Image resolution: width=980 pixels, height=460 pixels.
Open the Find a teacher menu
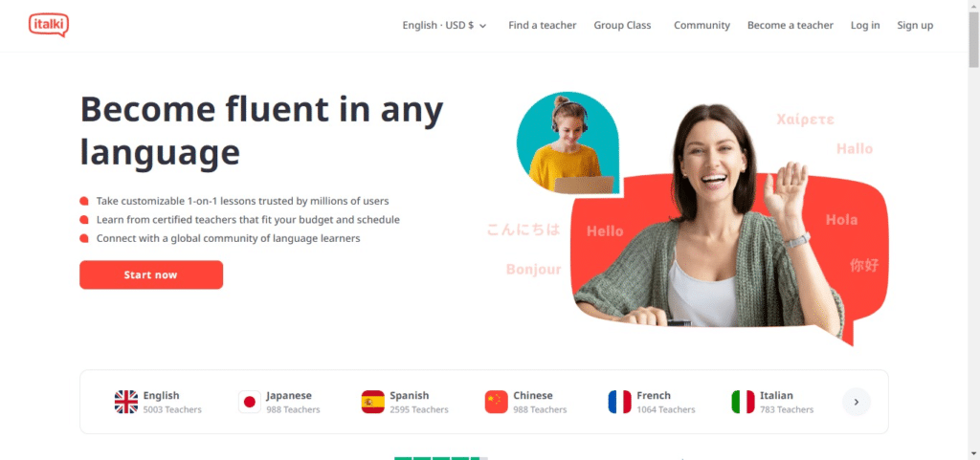click(543, 26)
